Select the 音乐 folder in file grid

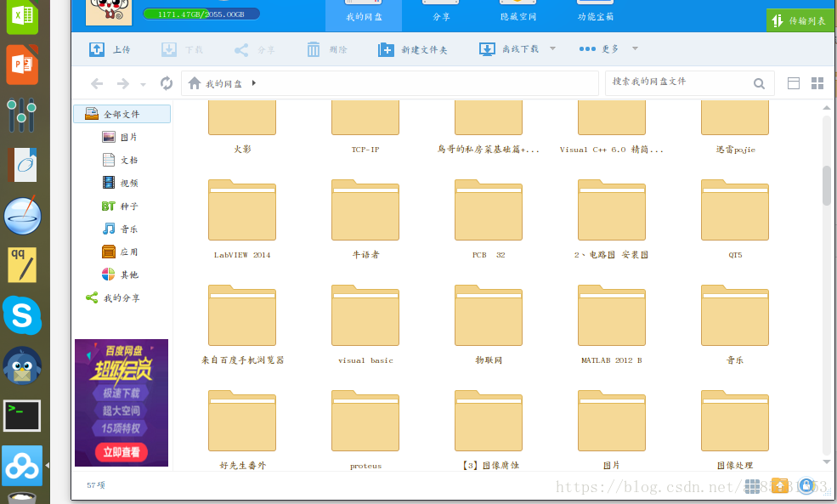(x=735, y=316)
